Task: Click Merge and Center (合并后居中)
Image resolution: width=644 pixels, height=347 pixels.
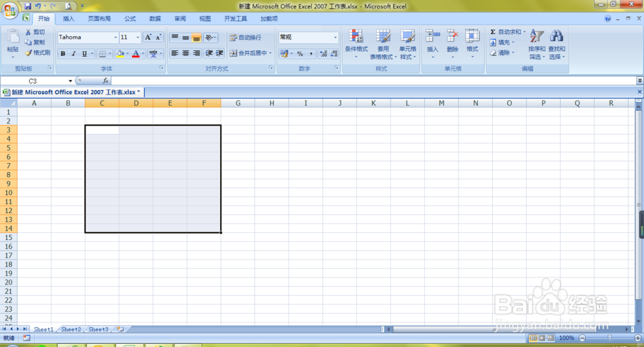Action: click(248, 53)
